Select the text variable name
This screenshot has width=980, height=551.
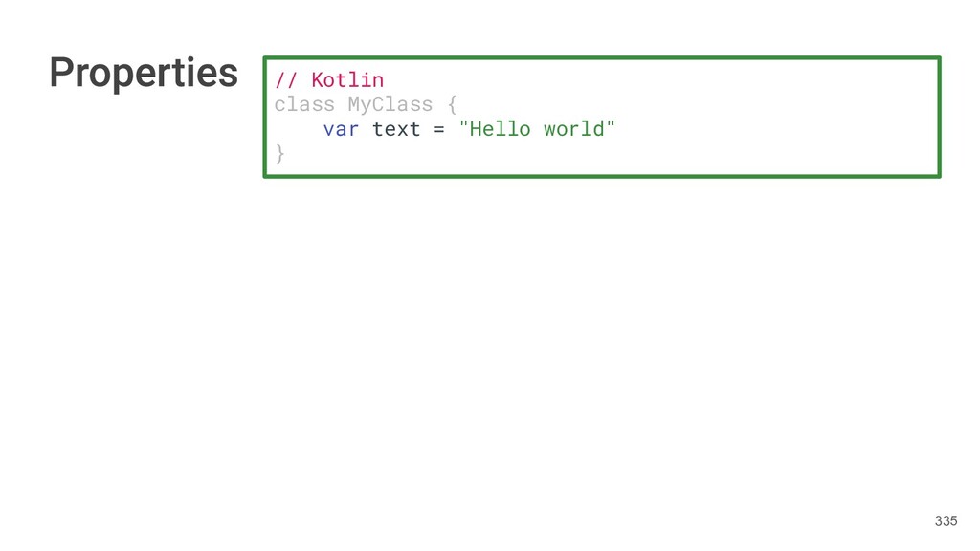(396, 128)
